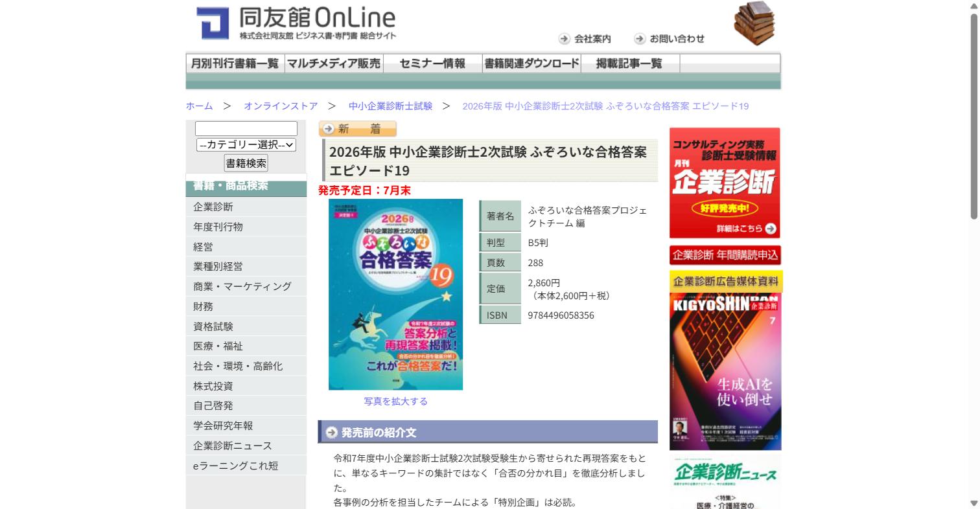Select 自己啓発 category
This screenshot has height=509, width=980.
point(246,405)
